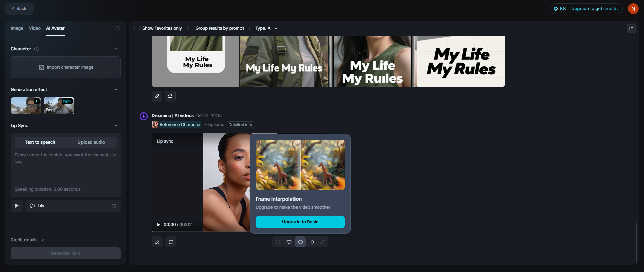Select the AI Avatar tab
The height and width of the screenshot is (272, 644).
click(55, 28)
